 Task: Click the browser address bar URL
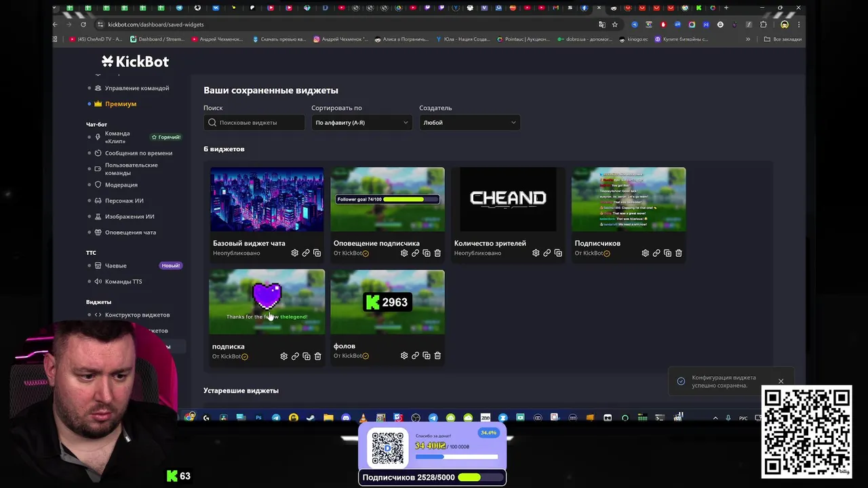point(156,24)
